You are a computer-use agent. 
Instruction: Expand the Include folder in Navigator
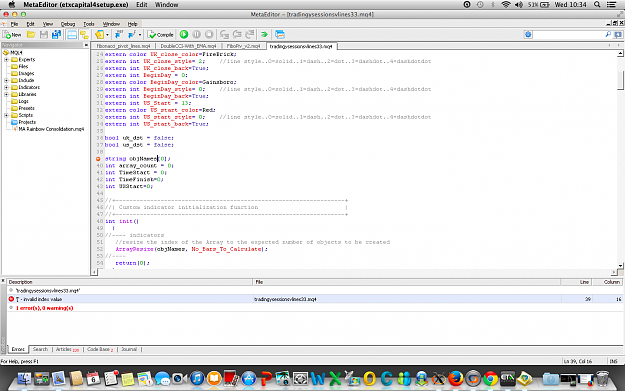point(6,81)
